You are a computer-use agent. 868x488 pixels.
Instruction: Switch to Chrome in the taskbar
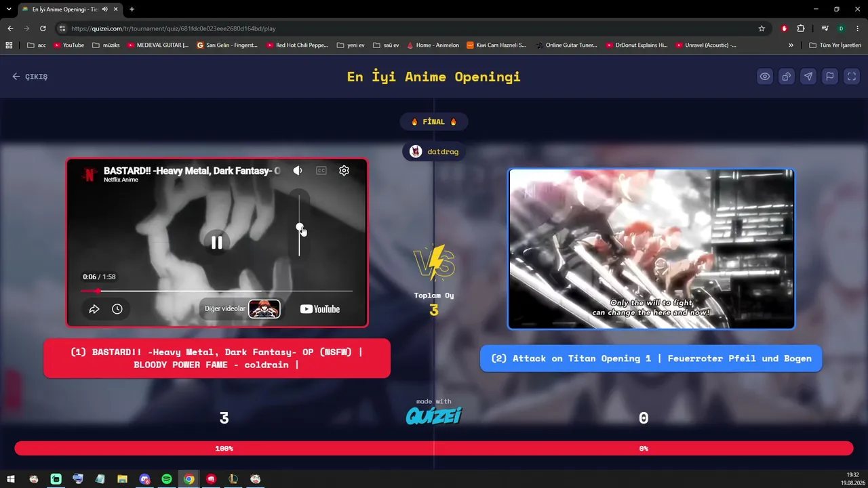pos(189,479)
